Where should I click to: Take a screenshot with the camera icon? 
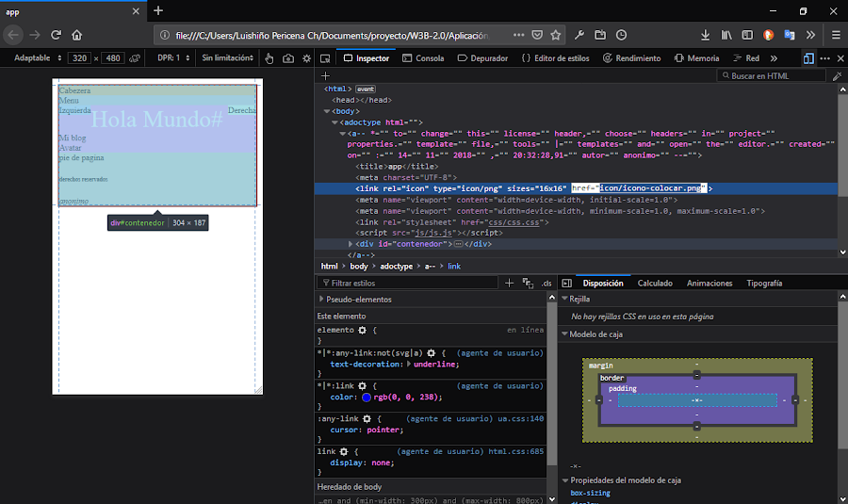pos(287,58)
